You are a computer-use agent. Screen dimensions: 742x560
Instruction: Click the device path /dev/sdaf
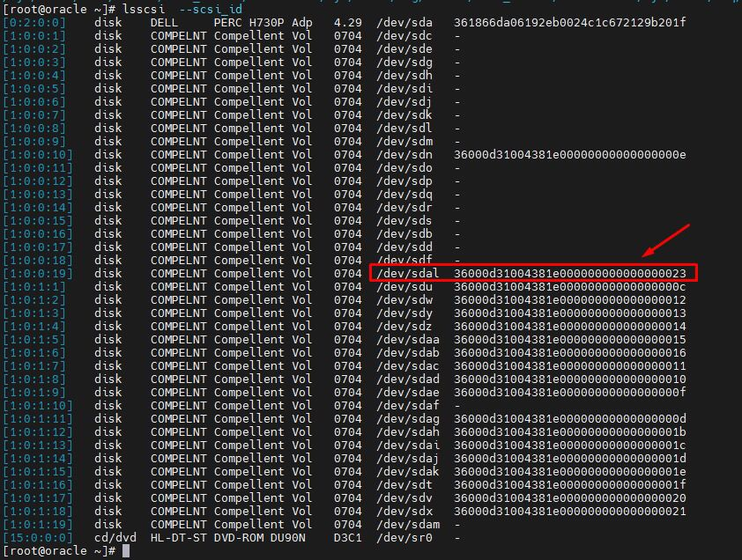[x=408, y=406]
